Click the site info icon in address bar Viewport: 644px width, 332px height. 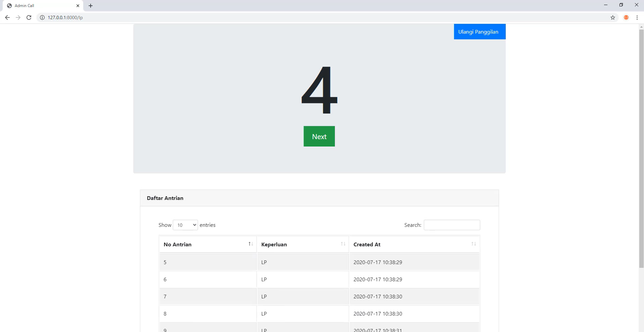(42, 17)
